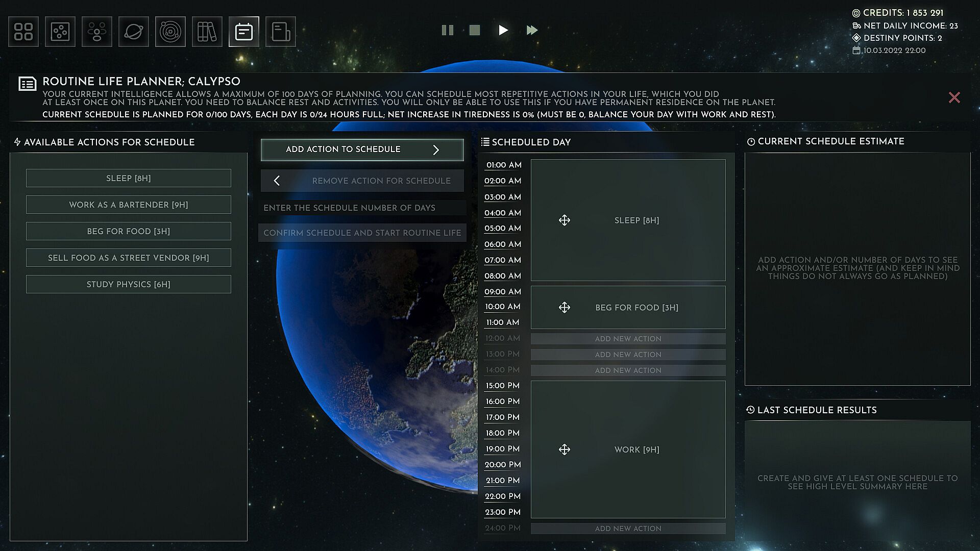Open the library books icon
The width and height of the screenshot is (980, 551).
pos(207,32)
